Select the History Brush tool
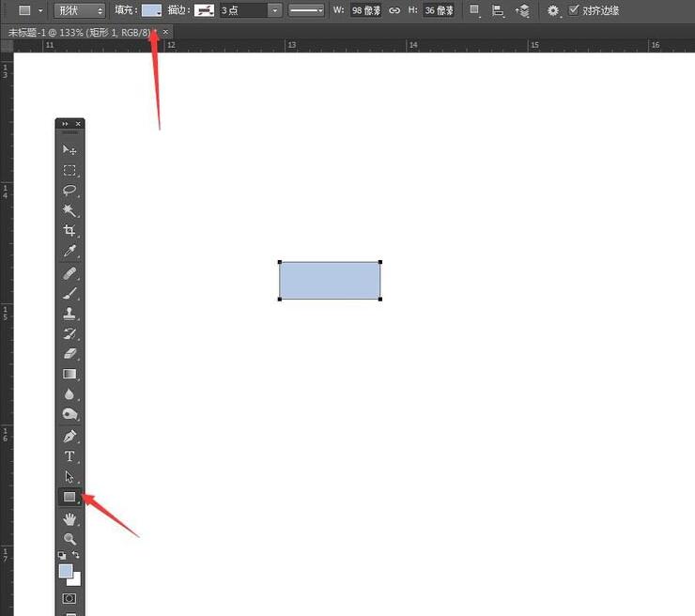Viewport: 695px width, 616px height. point(69,333)
